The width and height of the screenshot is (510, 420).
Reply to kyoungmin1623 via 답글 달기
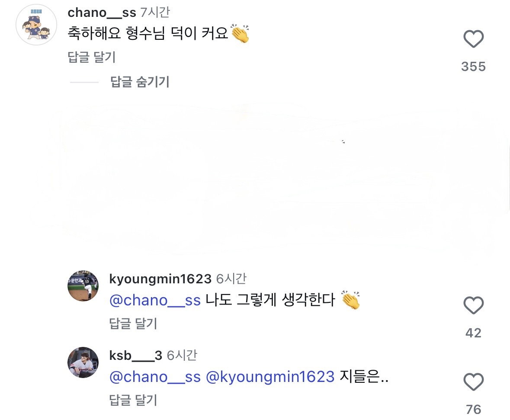[x=133, y=324]
